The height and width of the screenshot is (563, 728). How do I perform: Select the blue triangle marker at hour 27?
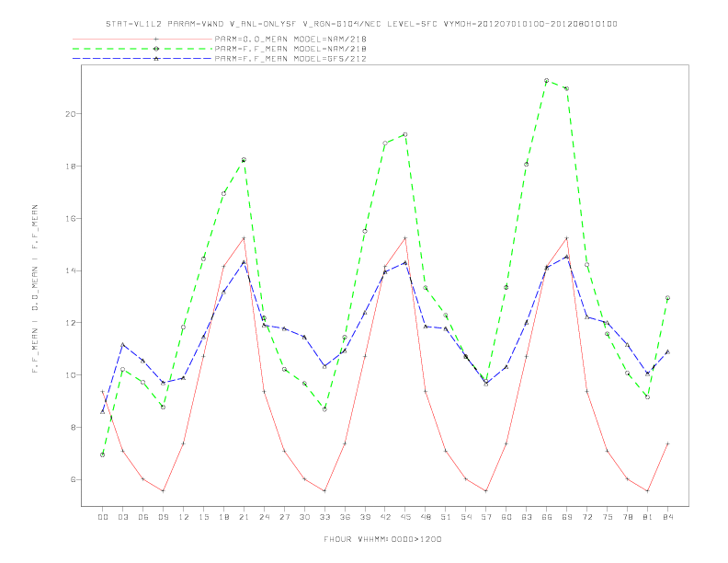coord(284,328)
